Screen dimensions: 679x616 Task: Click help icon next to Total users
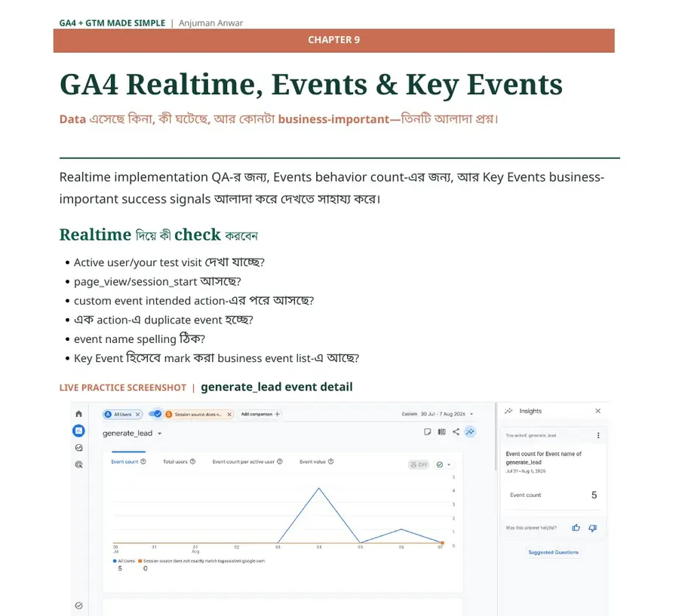[x=192, y=461]
